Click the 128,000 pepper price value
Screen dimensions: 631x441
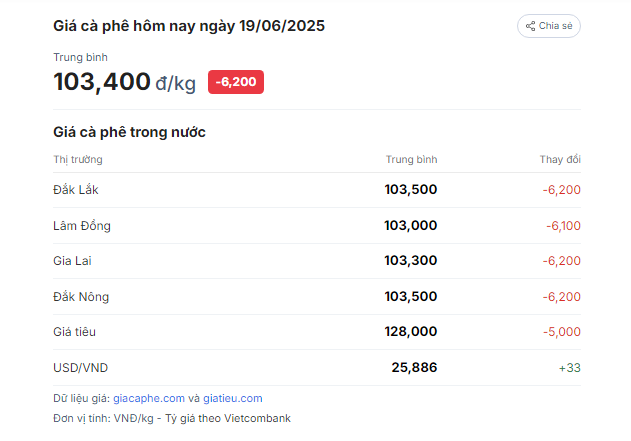click(x=410, y=332)
